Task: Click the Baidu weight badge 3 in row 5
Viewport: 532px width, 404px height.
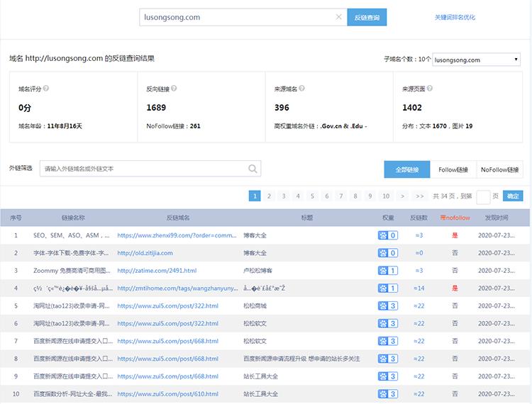Action: pyautogui.click(x=388, y=305)
